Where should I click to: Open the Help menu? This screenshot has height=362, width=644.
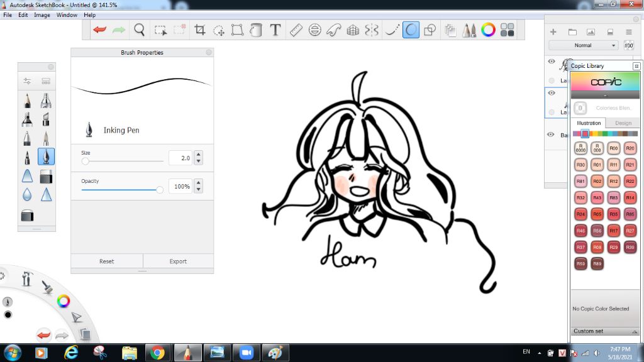[x=89, y=15]
